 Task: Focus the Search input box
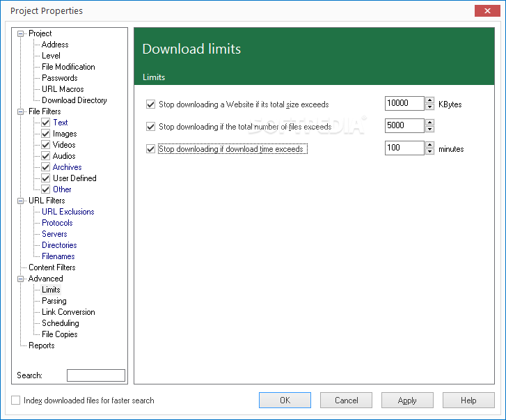coord(96,375)
